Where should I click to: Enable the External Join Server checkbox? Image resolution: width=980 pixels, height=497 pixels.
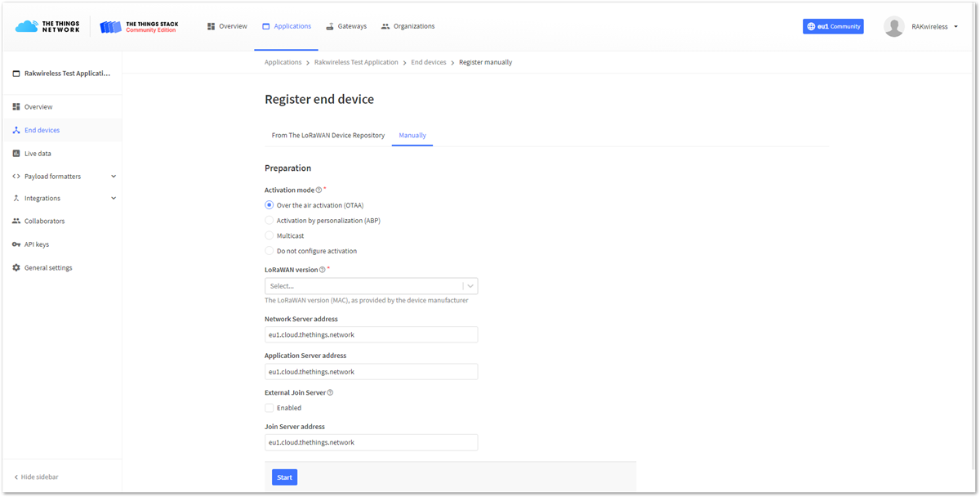pyautogui.click(x=269, y=408)
